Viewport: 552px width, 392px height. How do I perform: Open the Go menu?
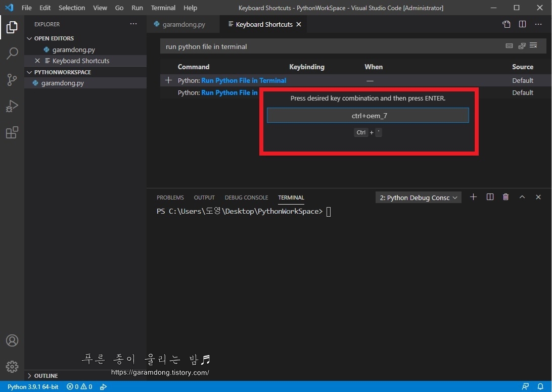[119, 8]
